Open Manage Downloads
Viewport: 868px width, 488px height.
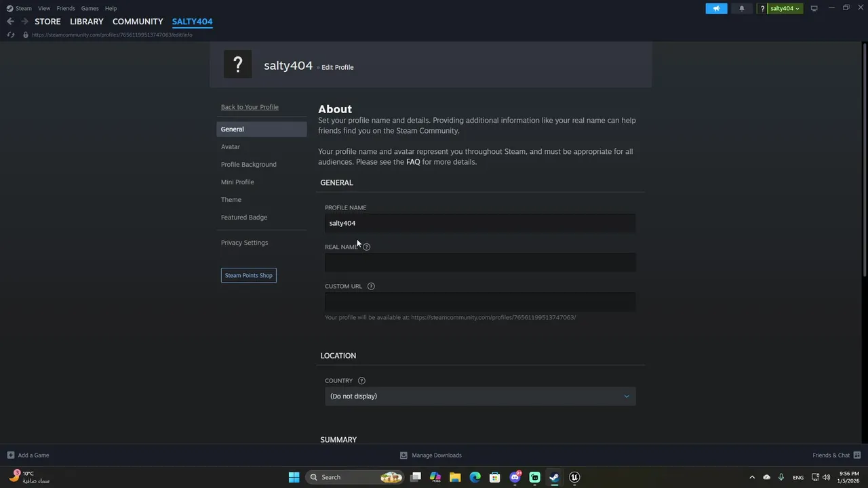[437, 455]
